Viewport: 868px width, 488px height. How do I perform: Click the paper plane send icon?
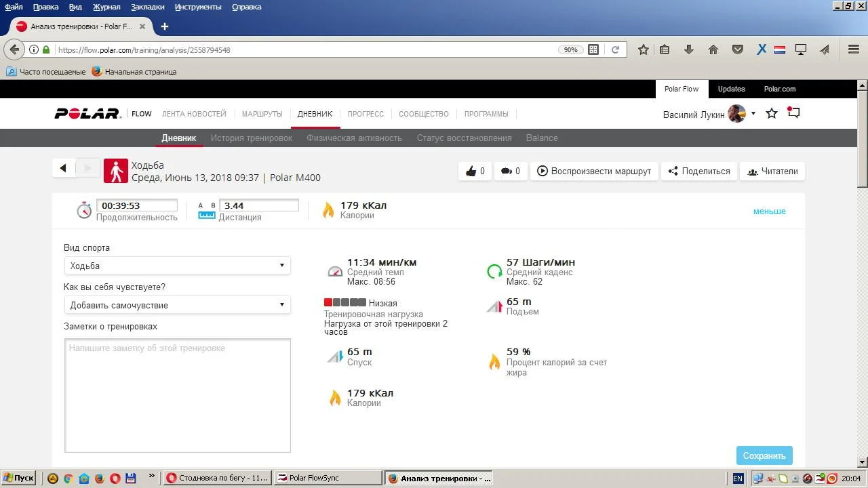click(x=825, y=49)
